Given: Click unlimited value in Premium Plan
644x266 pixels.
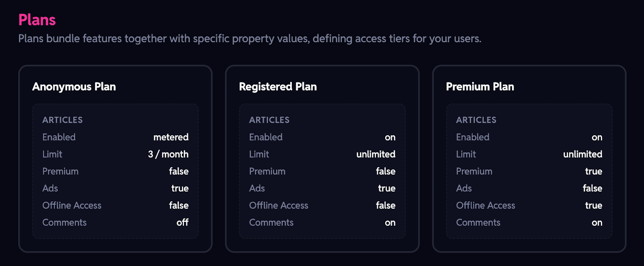Looking at the screenshot, I should [582, 154].
